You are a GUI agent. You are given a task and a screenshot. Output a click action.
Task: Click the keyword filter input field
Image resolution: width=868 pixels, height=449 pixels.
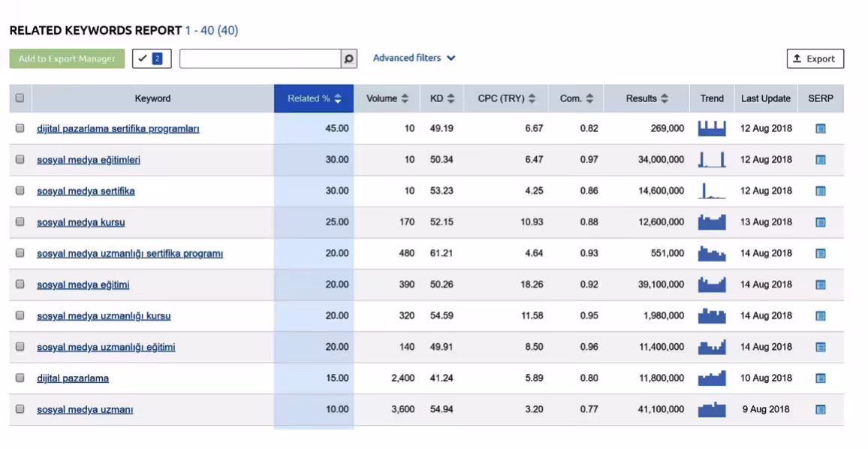coord(263,57)
